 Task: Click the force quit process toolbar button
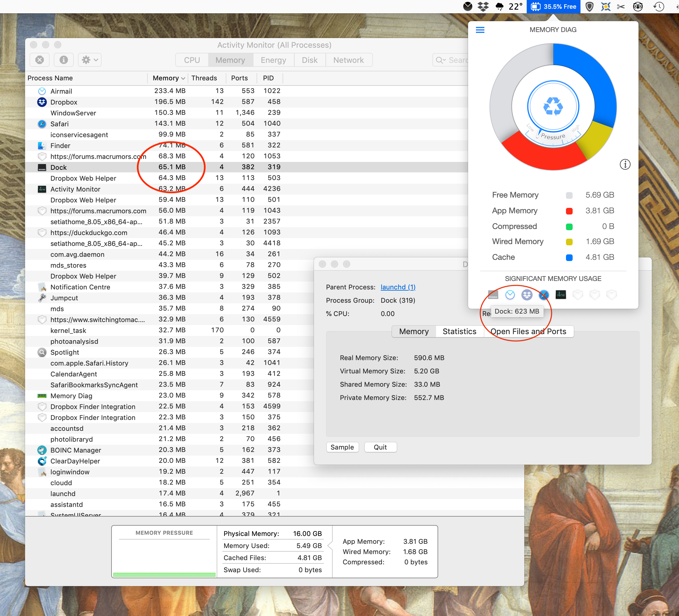[40, 60]
